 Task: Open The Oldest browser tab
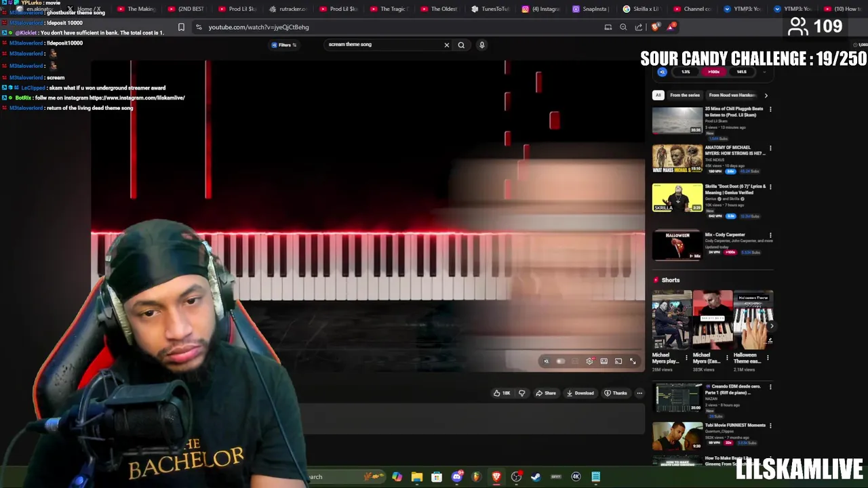click(x=439, y=9)
